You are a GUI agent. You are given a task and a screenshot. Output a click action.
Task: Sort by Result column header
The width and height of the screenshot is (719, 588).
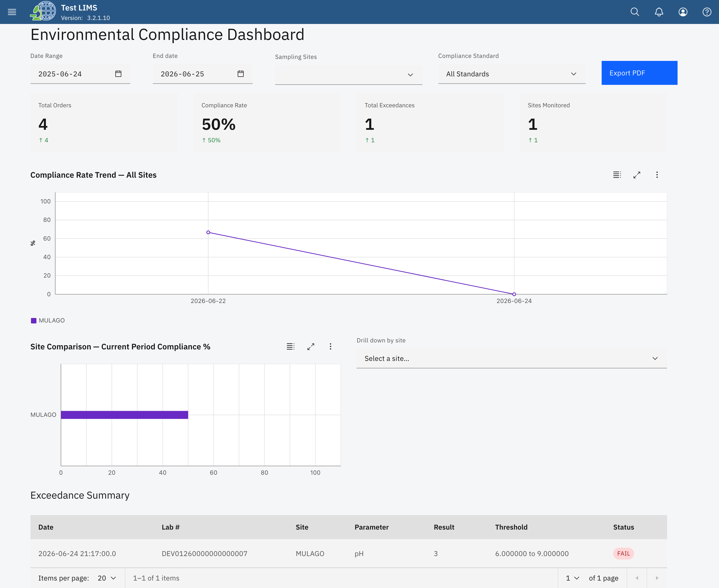pyautogui.click(x=444, y=527)
